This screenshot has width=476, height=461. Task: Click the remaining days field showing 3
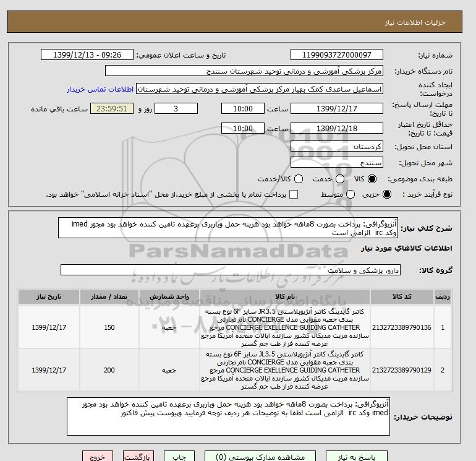tap(176, 108)
